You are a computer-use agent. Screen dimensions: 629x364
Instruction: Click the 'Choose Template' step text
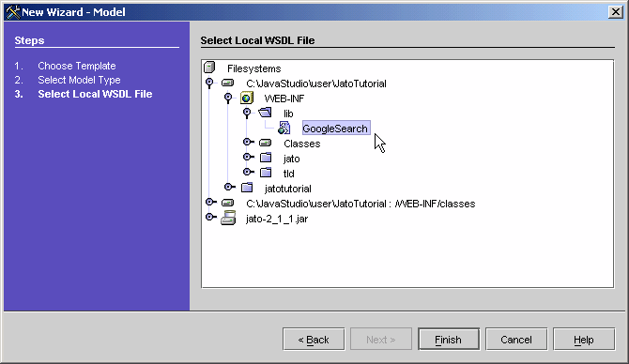pos(77,66)
